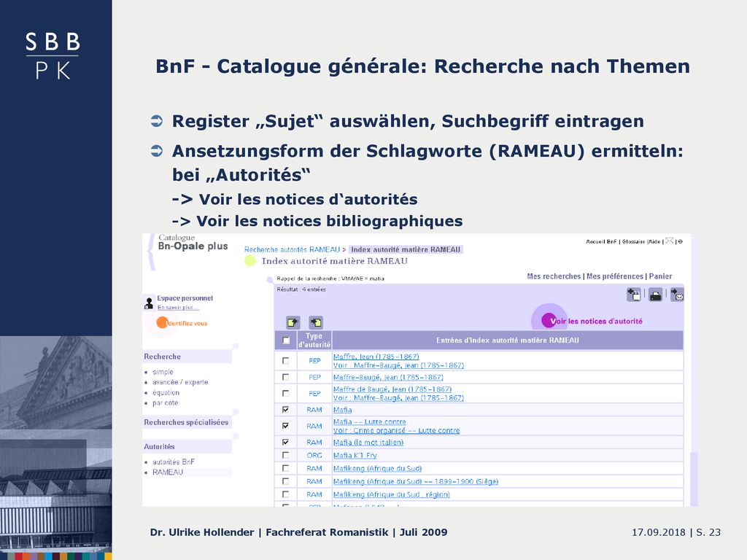Click the orange Identifiez vous button

182,323
